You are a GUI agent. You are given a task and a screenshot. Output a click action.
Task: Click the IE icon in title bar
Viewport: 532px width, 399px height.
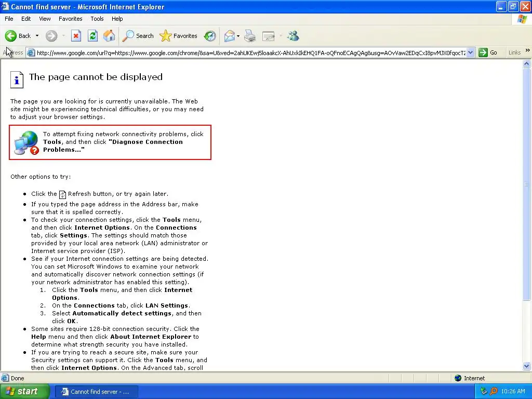tap(5, 6)
